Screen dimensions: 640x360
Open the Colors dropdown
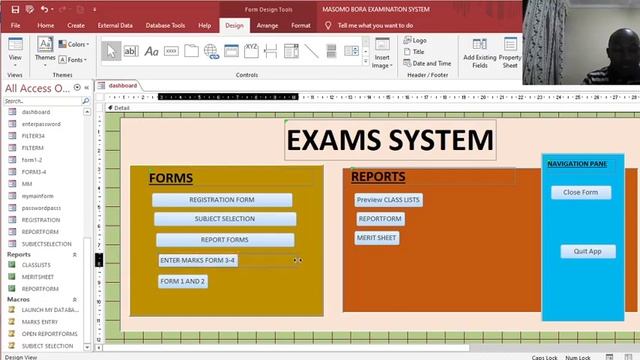pyautogui.click(x=74, y=44)
